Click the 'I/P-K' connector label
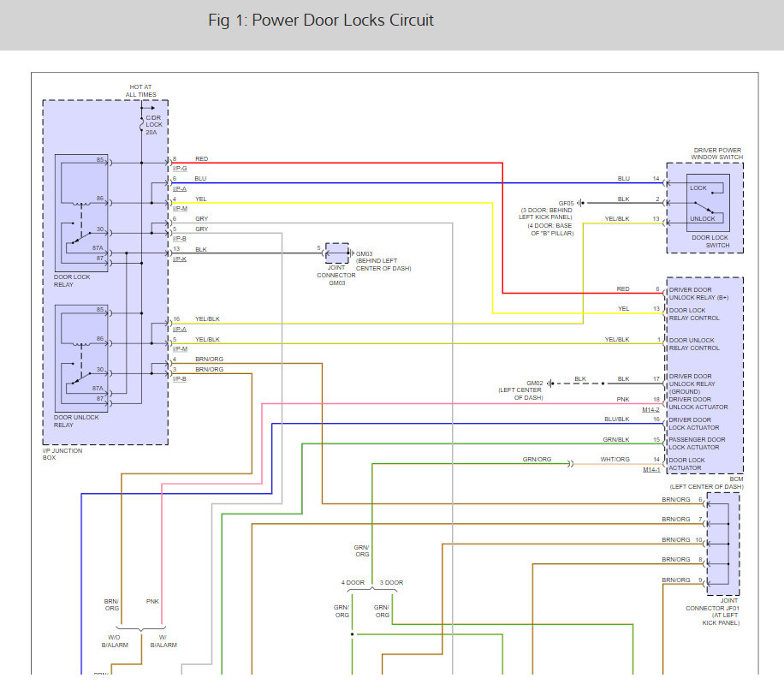 click(x=180, y=259)
